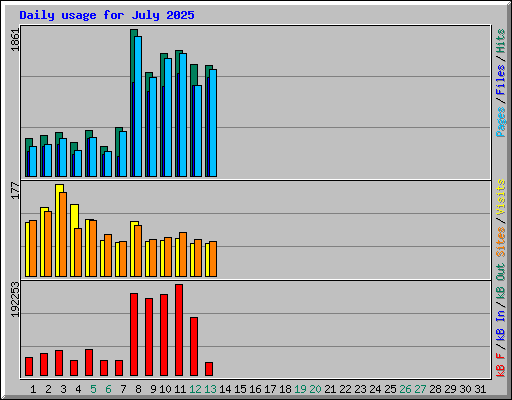Click day 11 on the x-axis

180,389
